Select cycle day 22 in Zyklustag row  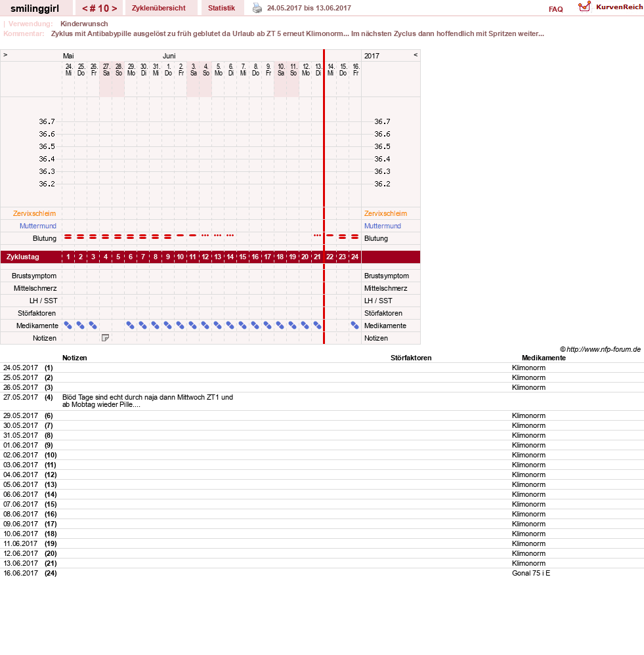[x=330, y=257]
